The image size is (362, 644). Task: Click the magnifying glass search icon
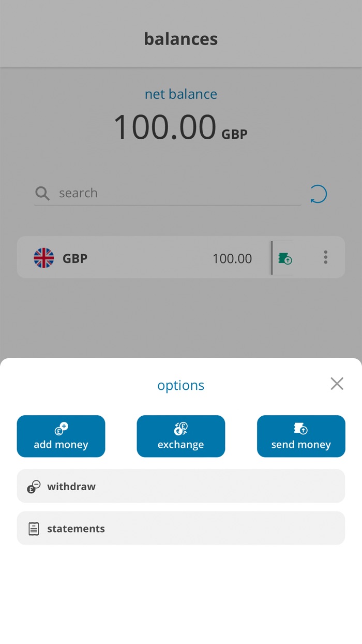[x=42, y=193]
